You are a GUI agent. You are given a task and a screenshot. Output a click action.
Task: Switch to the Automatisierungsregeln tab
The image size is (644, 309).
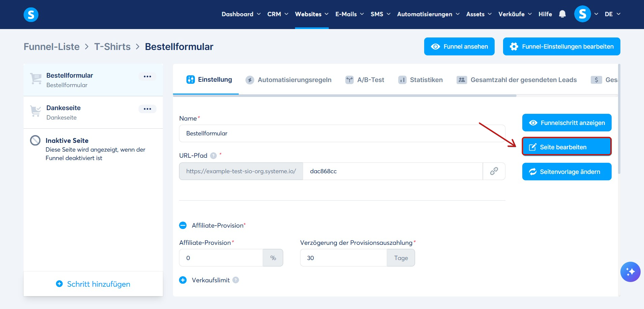pyautogui.click(x=288, y=80)
